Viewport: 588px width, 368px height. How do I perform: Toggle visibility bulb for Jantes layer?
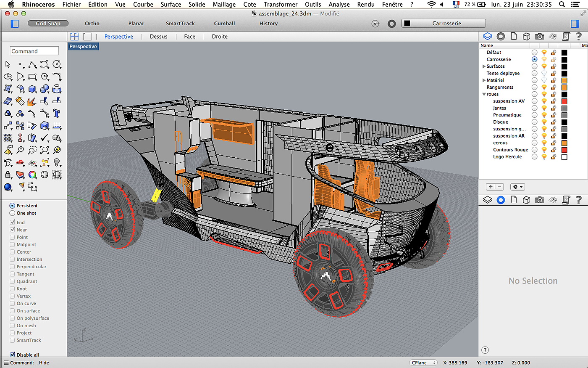point(544,108)
